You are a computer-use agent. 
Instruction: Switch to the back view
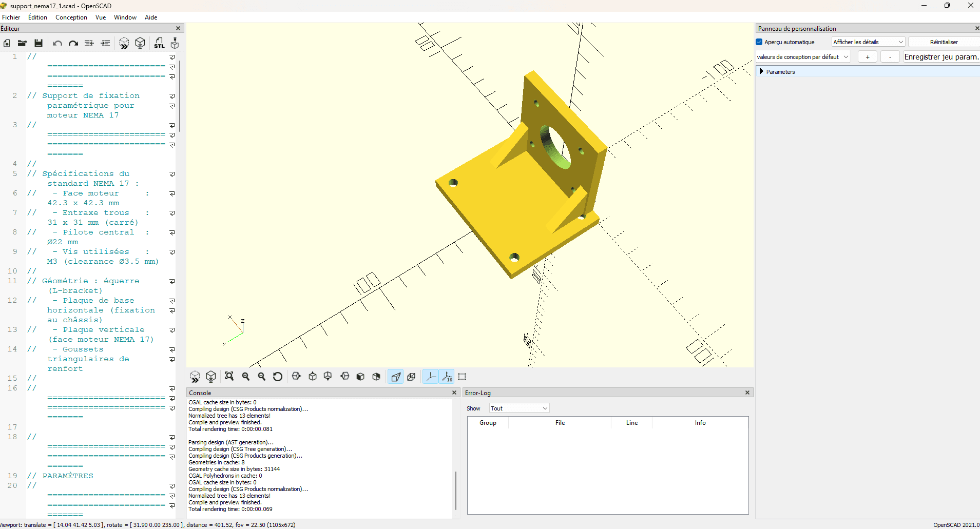tap(376, 377)
